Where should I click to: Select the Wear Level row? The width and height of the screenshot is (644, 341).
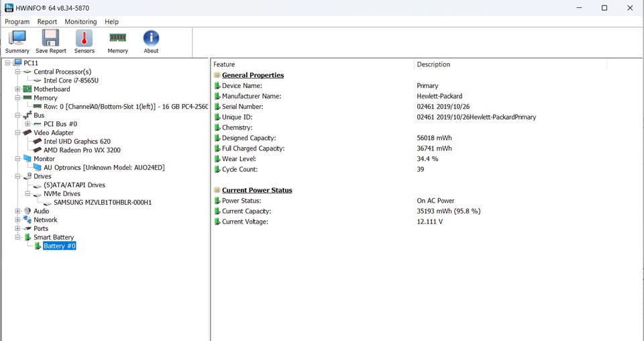[x=239, y=159]
